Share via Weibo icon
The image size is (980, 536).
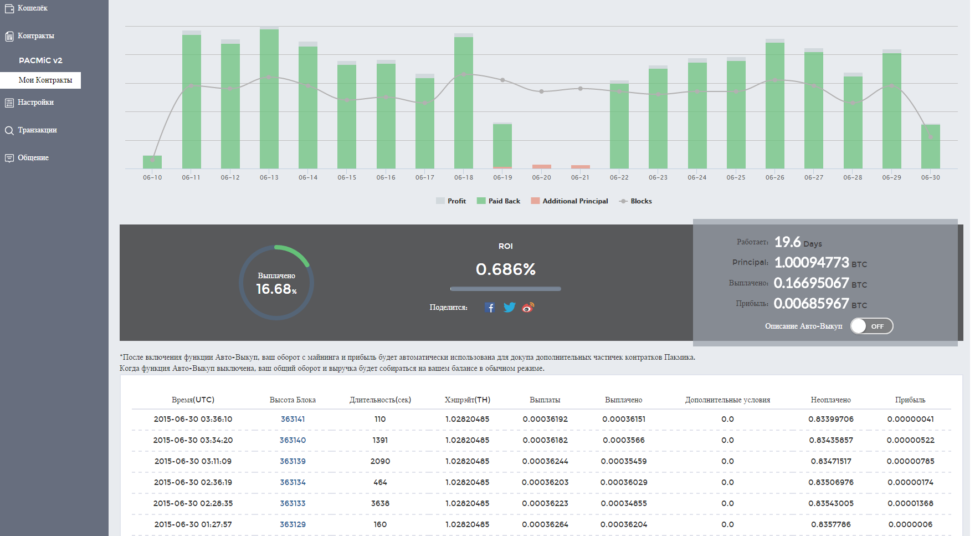point(528,308)
